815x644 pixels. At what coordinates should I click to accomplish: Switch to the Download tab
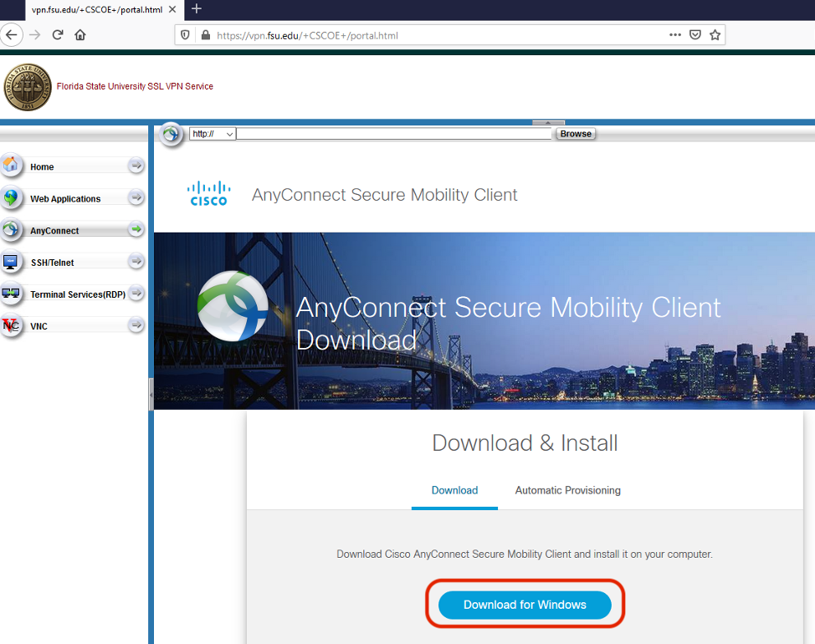[x=455, y=490]
